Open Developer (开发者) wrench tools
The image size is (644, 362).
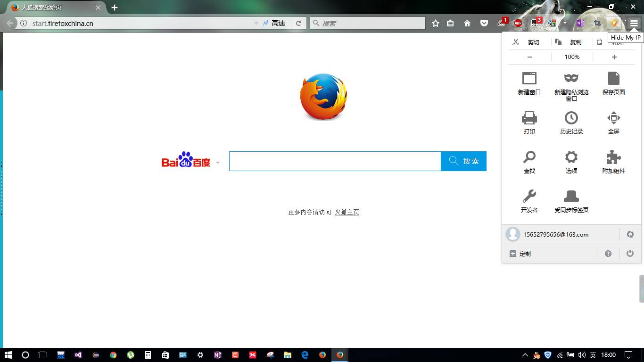[x=529, y=201]
